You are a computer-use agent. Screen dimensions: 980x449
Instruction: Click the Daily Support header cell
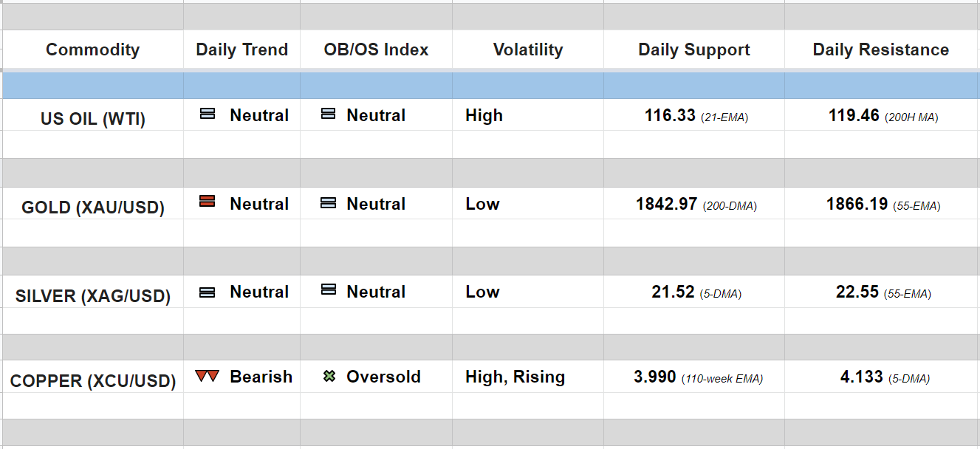(x=693, y=49)
